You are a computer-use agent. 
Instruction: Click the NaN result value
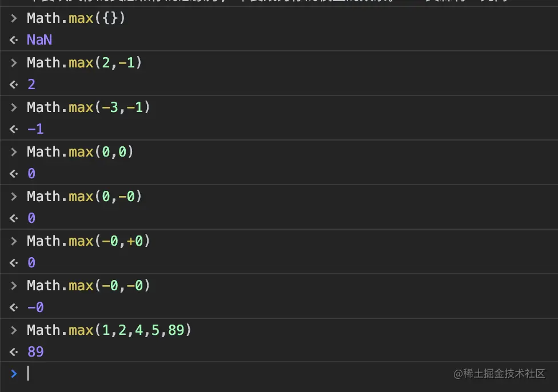[39, 39]
